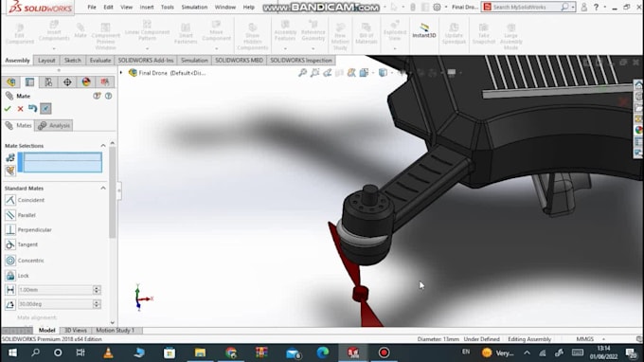Open the Simulation menu

click(x=194, y=7)
